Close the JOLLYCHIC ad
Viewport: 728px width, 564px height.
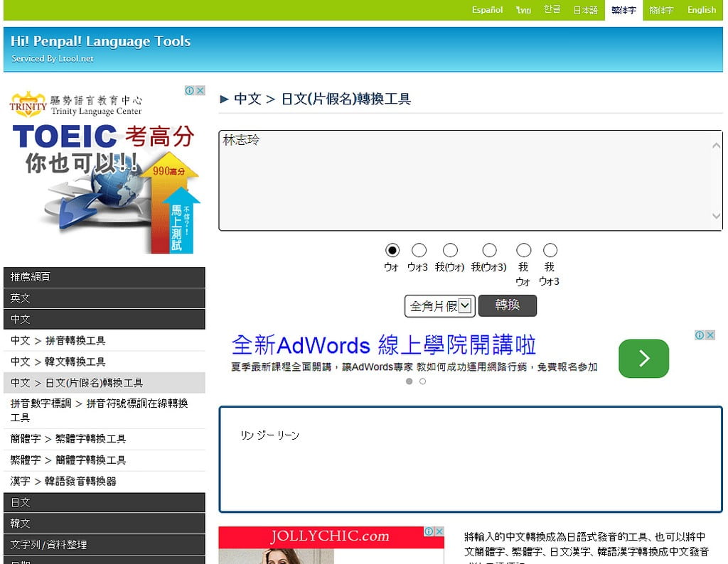(439, 531)
